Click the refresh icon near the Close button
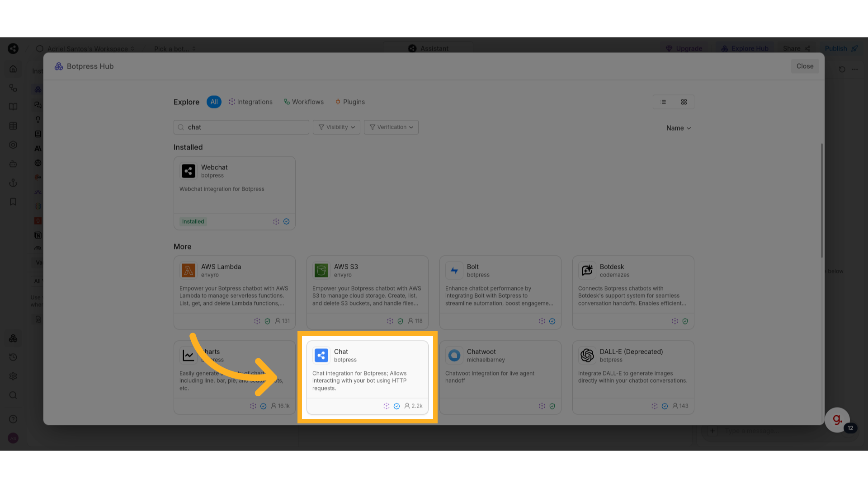The width and height of the screenshot is (868, 488). 842,69
